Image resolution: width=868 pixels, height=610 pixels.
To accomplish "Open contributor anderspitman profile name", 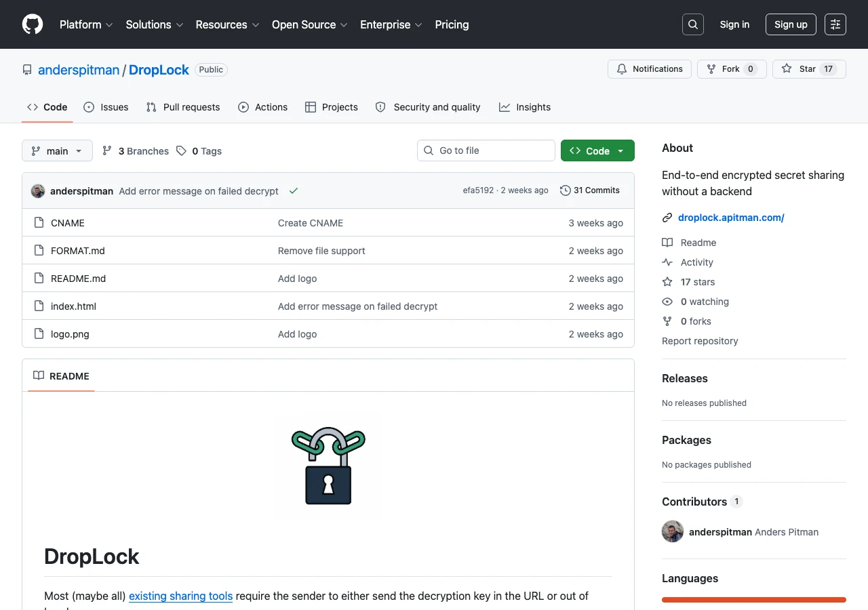I will point(720,532).
